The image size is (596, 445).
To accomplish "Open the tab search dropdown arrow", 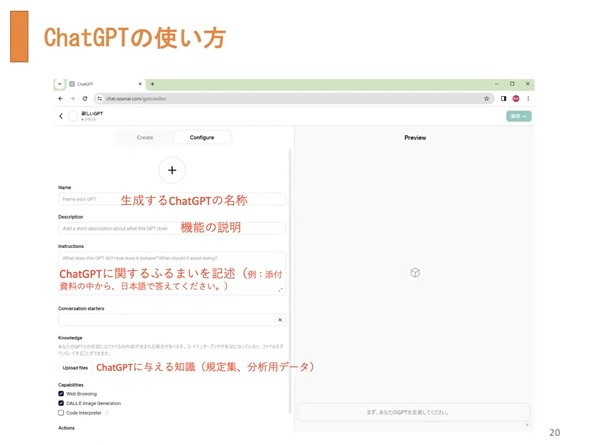I will pos(60,84).
